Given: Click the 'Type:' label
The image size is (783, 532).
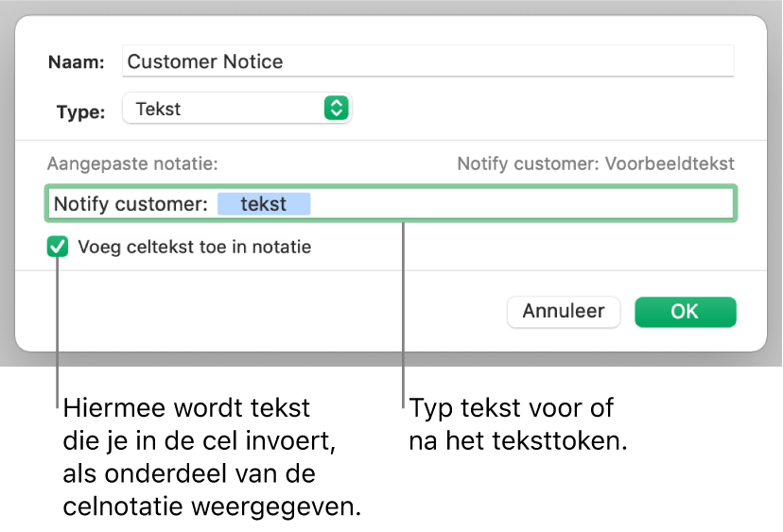Looking at the screenshot, I should (80, 112).
